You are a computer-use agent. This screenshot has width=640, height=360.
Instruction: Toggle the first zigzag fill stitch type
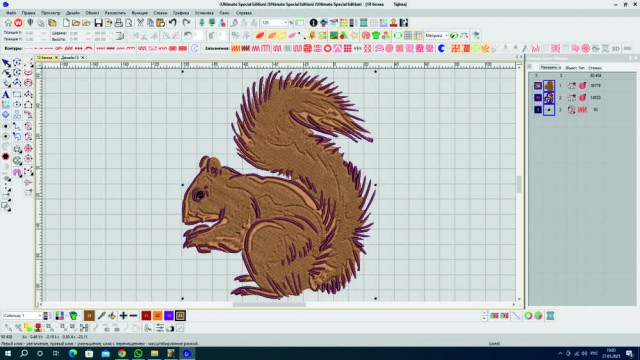tap(236, 49)
